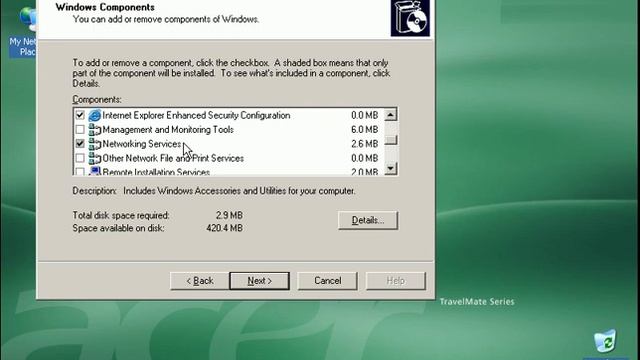Proceed with the Next > button
This screenshot has width=640, height=360.
pyautogui.click(x=260, y=281)
